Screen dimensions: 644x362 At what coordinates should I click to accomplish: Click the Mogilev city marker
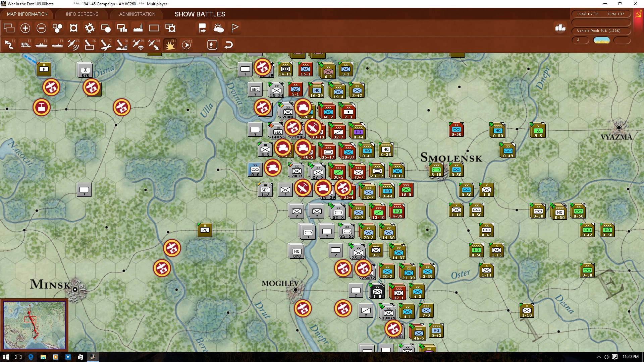pyautogui.click(x=296, y=290)
